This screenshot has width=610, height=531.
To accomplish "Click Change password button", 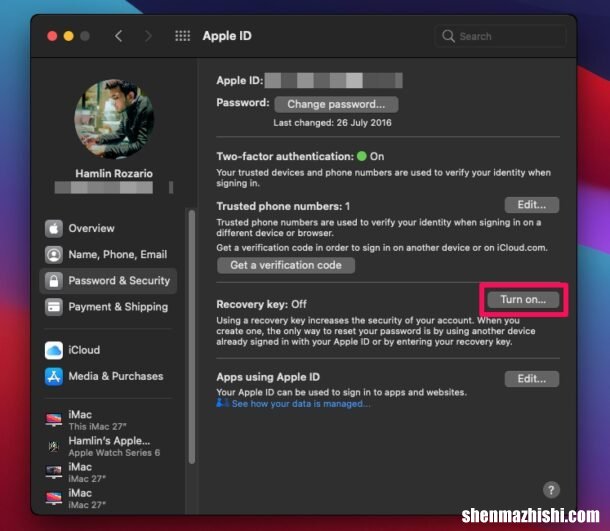I will click(x=336, y=104).
